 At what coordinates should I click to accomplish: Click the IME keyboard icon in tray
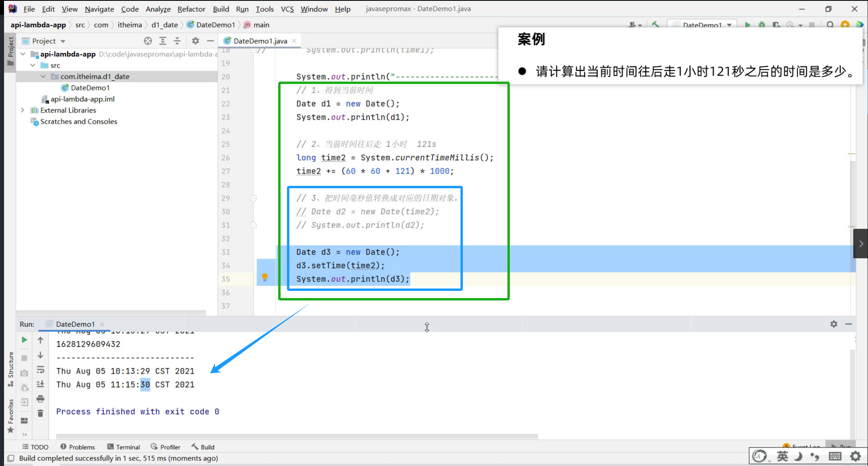(835, 456)
